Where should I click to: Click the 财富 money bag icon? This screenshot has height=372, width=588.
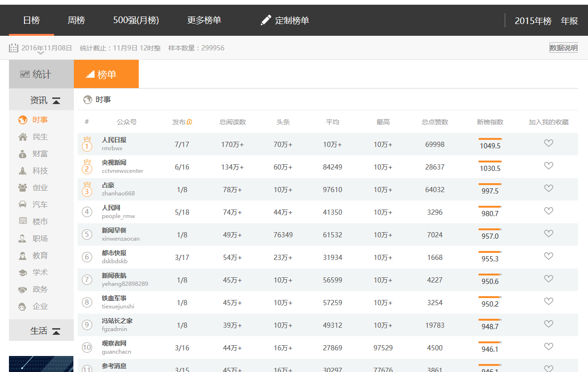[x=23, y=154]
